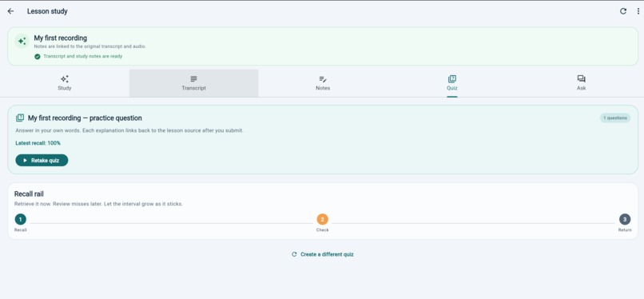
Task: Click the 1 questions badge
Action: [615, 118]
